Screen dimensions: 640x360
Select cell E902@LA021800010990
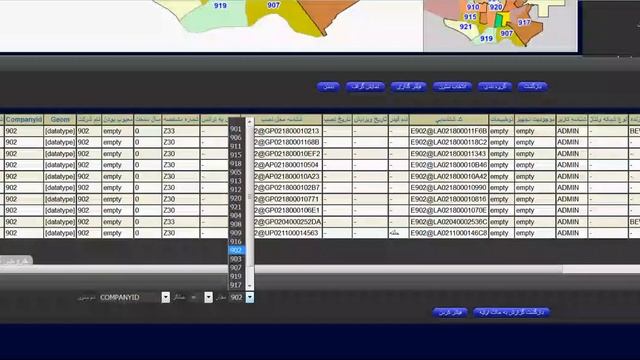(449, 188)
